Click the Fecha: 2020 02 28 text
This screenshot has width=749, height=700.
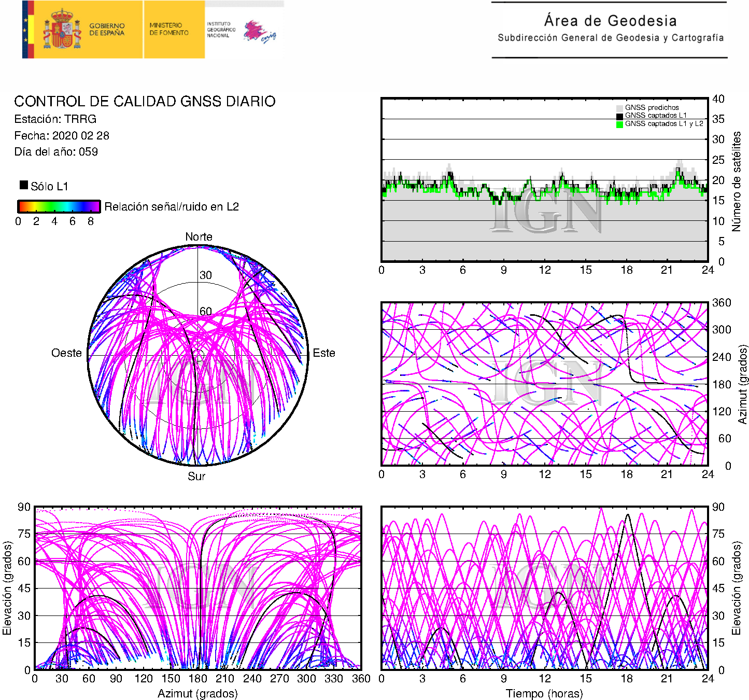[x=62, y=136]
